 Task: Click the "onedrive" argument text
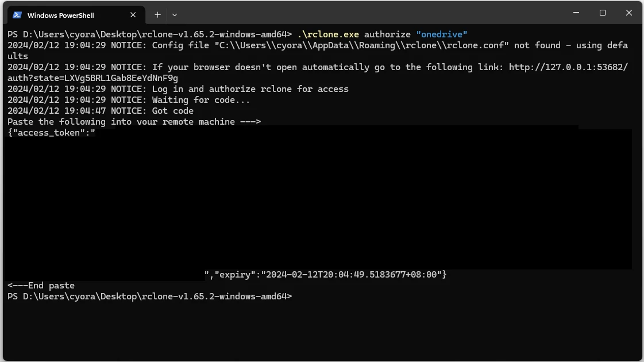click(442, 34)
